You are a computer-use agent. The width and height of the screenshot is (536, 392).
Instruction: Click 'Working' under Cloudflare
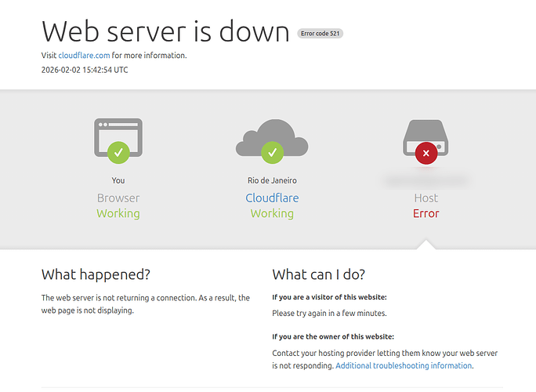click(272, 213)
